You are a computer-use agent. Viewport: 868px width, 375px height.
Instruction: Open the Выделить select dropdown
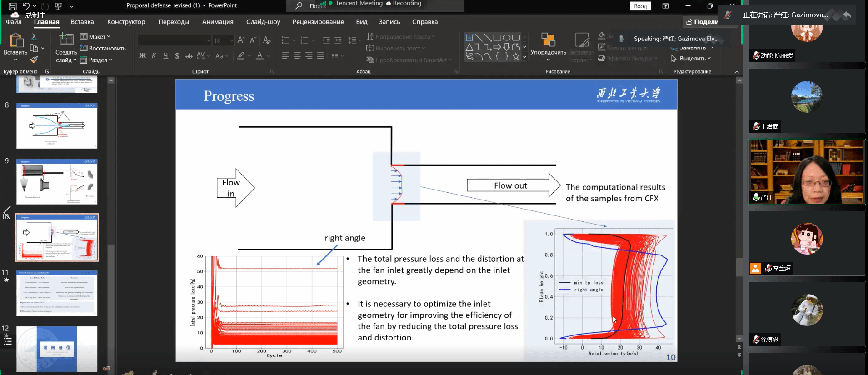click(x=691, y=59)
